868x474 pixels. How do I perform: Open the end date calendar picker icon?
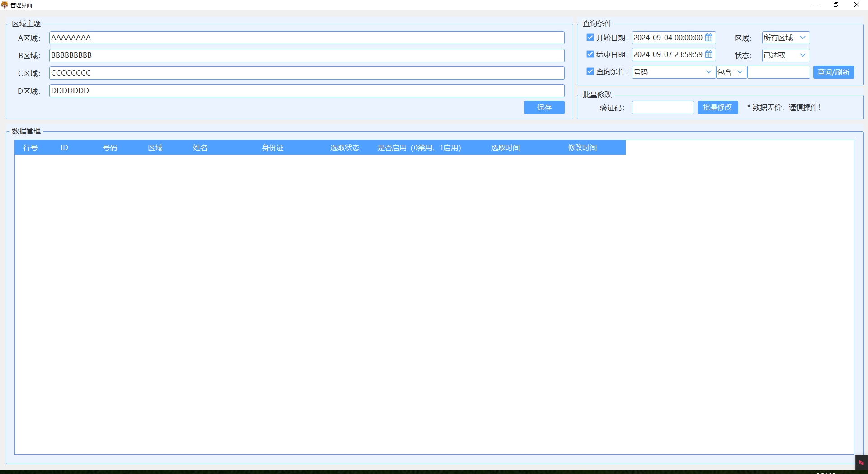tap(709, 54)
